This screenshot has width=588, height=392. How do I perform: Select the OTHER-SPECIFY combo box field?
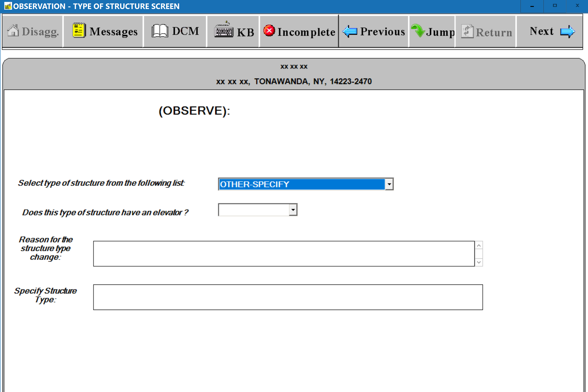pos(302,184)
